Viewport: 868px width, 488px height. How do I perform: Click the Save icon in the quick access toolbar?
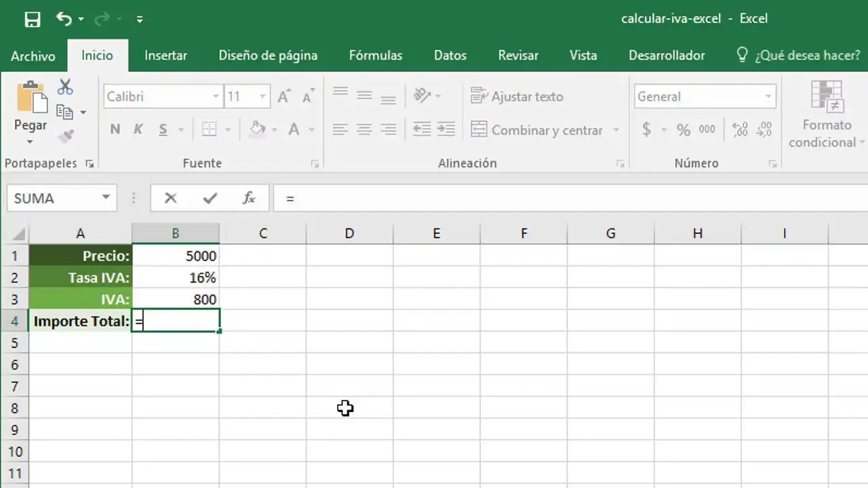pyautogui.click(x=32, y=19)
